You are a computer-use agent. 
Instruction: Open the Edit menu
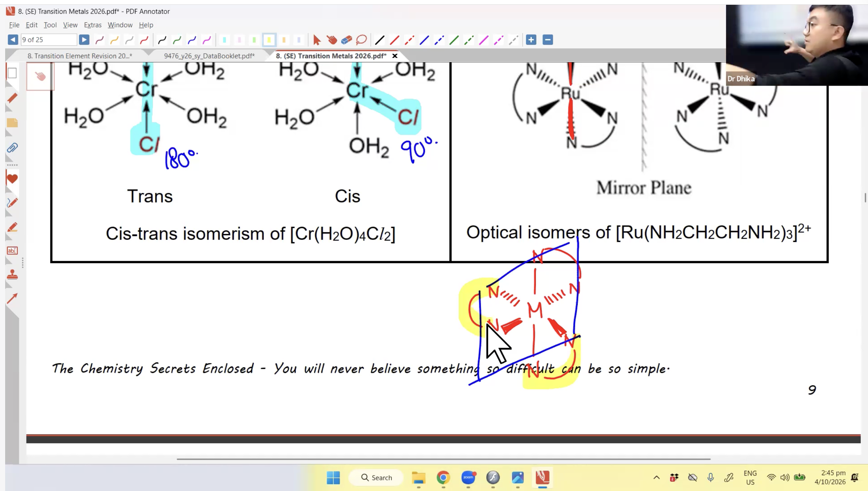click(32, 25)
